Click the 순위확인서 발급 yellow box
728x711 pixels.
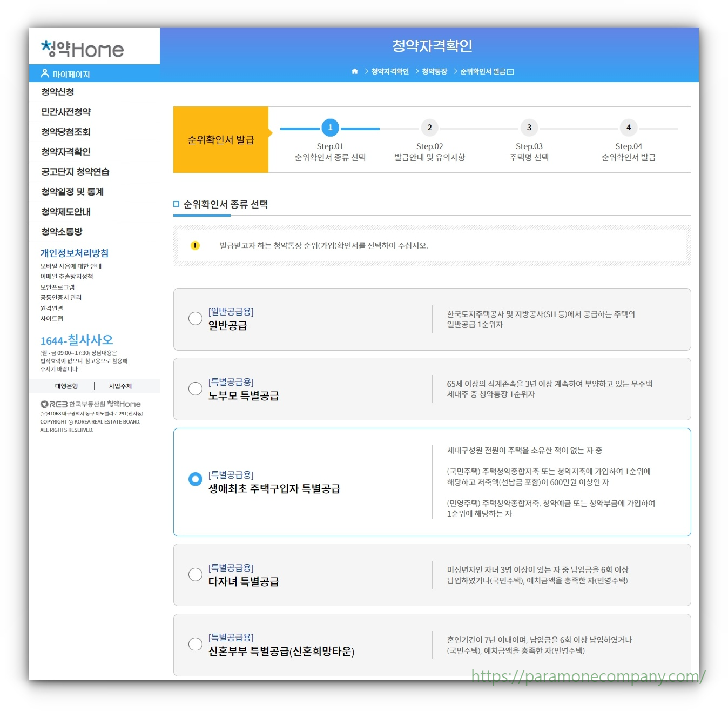pos(221,140)
